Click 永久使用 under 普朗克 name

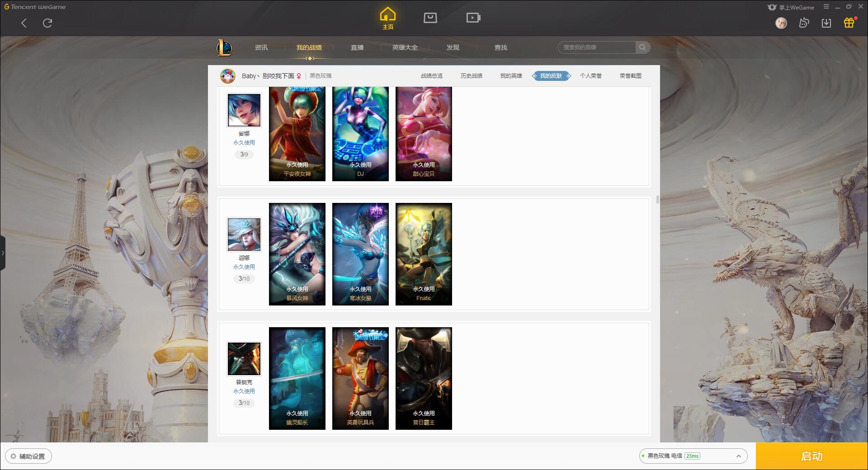pyautogui.click(x=244, y=391)
